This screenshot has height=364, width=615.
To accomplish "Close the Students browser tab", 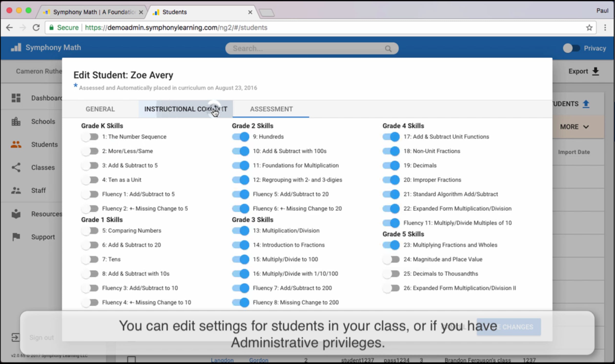I will (250, 12).
